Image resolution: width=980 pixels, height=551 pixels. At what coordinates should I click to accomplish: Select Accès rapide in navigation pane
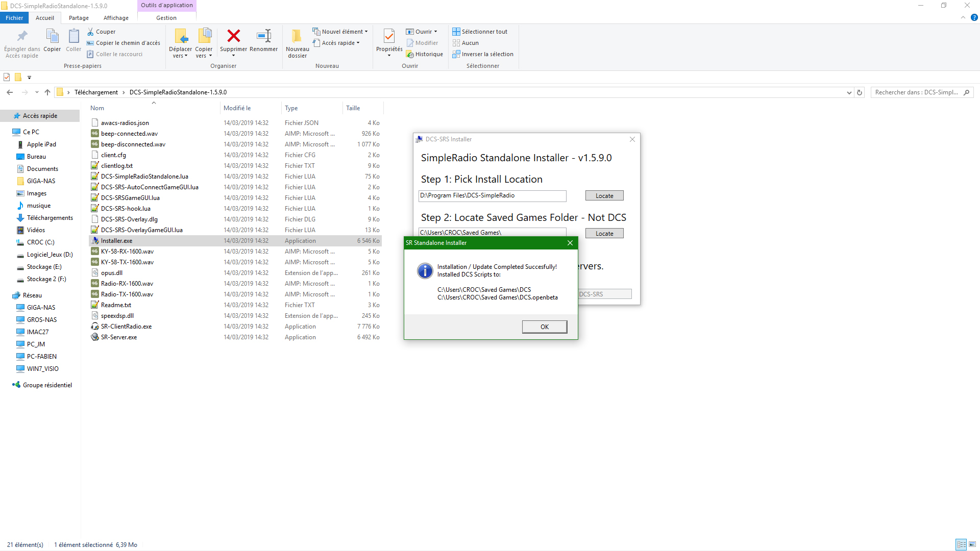tap(40, 116)
